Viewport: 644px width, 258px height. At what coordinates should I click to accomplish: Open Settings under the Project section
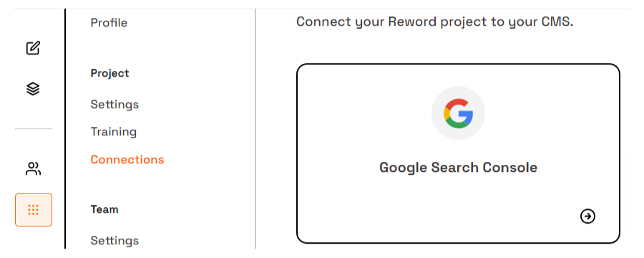coord(114,105)
